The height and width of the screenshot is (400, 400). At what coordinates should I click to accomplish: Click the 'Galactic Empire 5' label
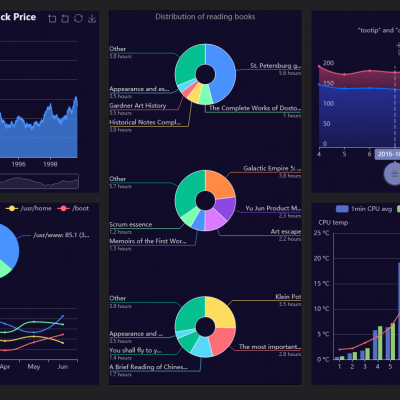pyautogui.click(x=272, y=168)
